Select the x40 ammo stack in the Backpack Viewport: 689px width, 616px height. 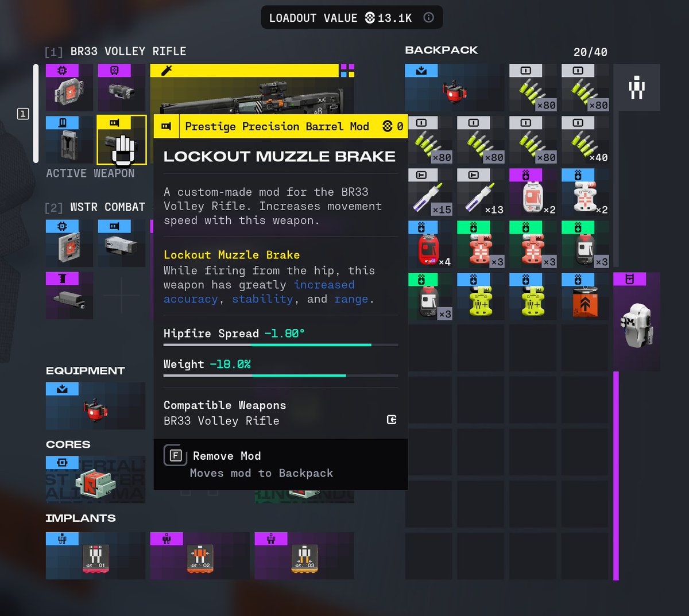[x=585, y=140]
